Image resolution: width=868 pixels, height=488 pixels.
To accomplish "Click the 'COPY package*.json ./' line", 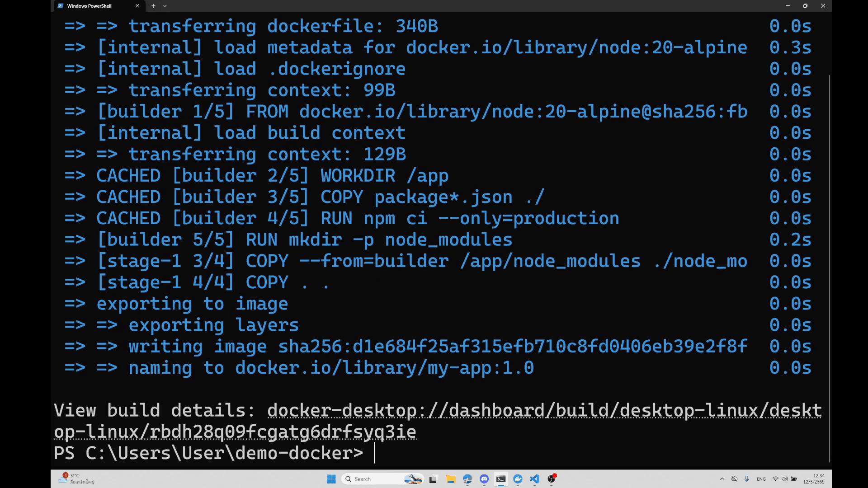I will [304, 197].
